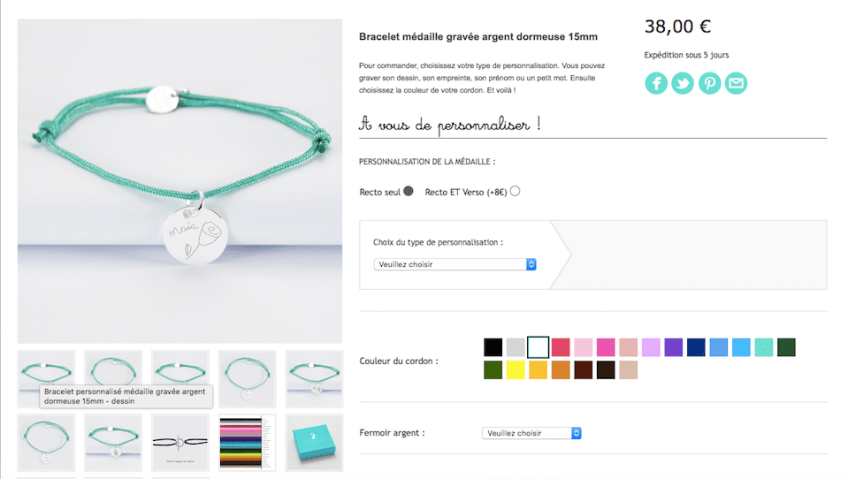
Task: Open the personnalisation type dropdown
Action: [455, 264]
